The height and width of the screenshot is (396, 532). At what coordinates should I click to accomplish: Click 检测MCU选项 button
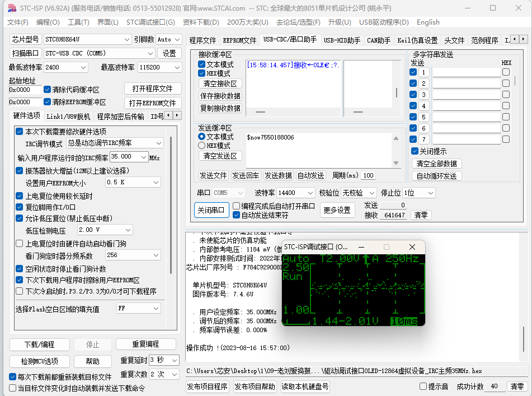(x=39, y=361)
